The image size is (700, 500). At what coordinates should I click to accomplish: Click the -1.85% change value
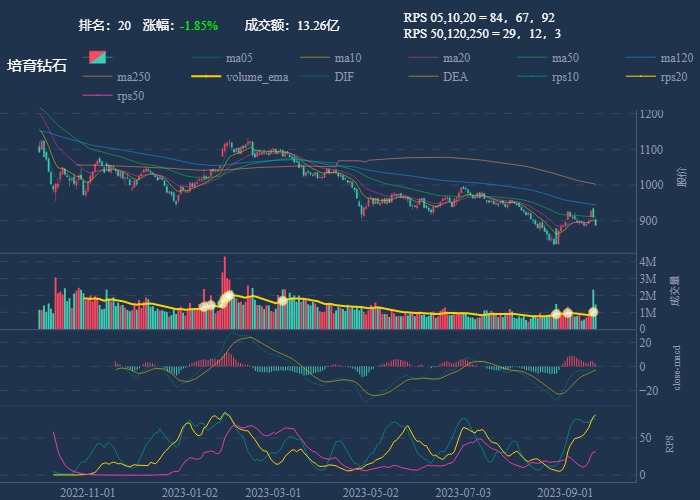point(199,25)
